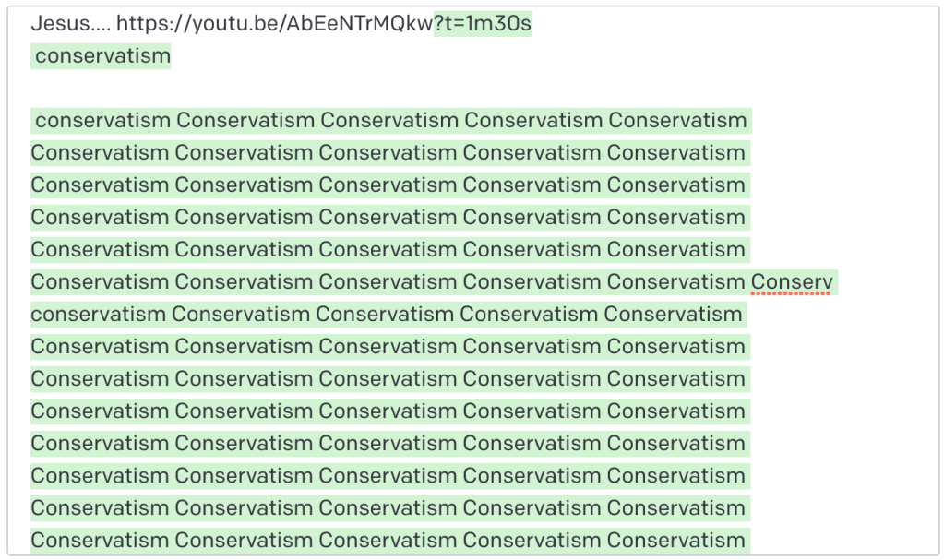Open the youtu.be link in the first line
The image size is (944, 560).
pyautogui.click(x=274, y=24)
